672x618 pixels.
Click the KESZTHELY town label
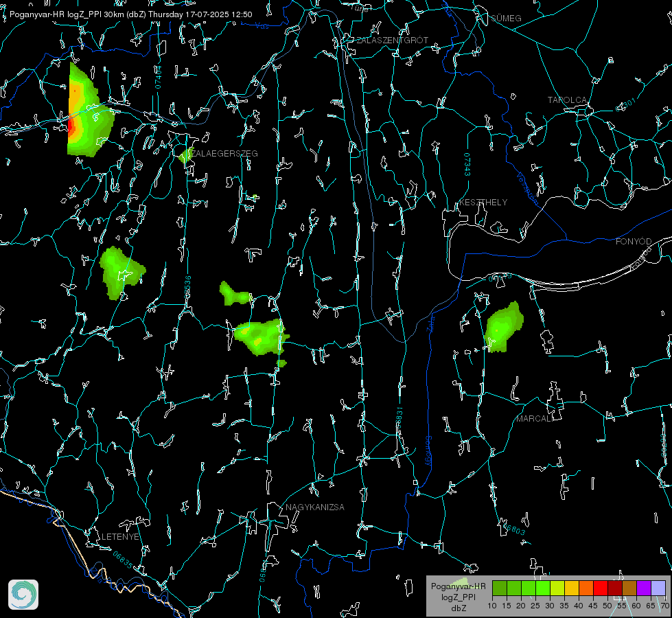[483, 203]
